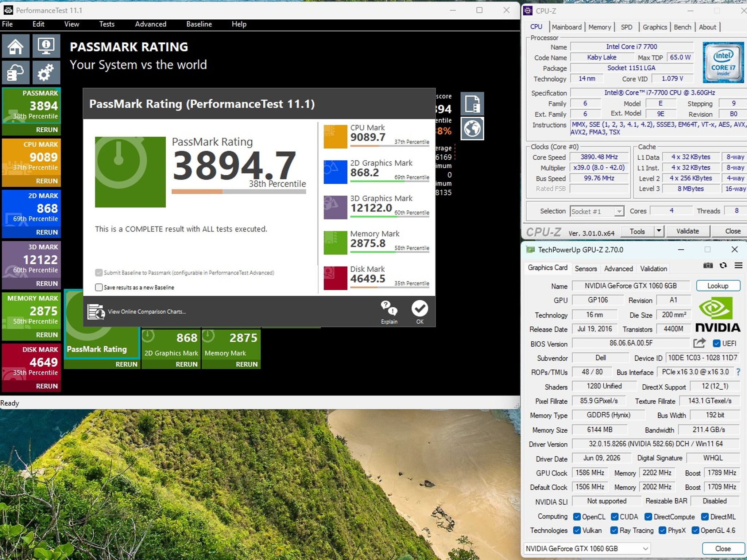Click PerformanceTest title bar app icon
This screenshot has width=747, height=560.
(x=8, y=10)
